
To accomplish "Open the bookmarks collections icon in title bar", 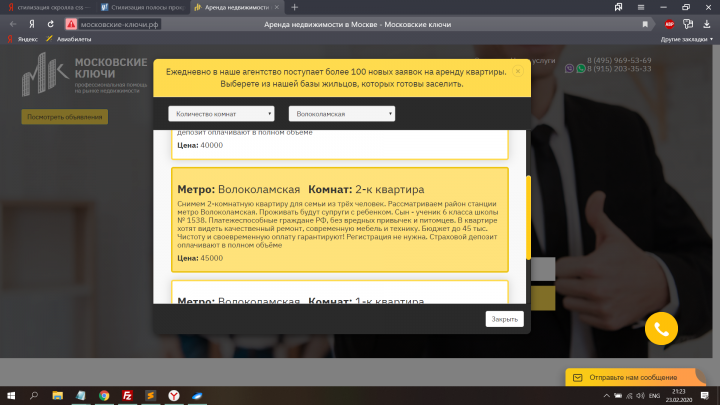I will click(619, 7).
